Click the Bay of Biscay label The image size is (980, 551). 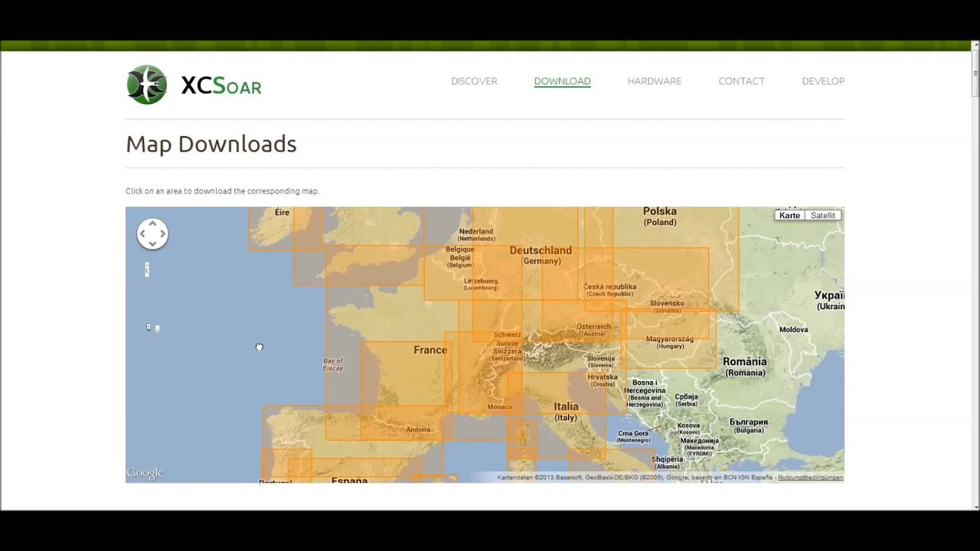point(333,364)
